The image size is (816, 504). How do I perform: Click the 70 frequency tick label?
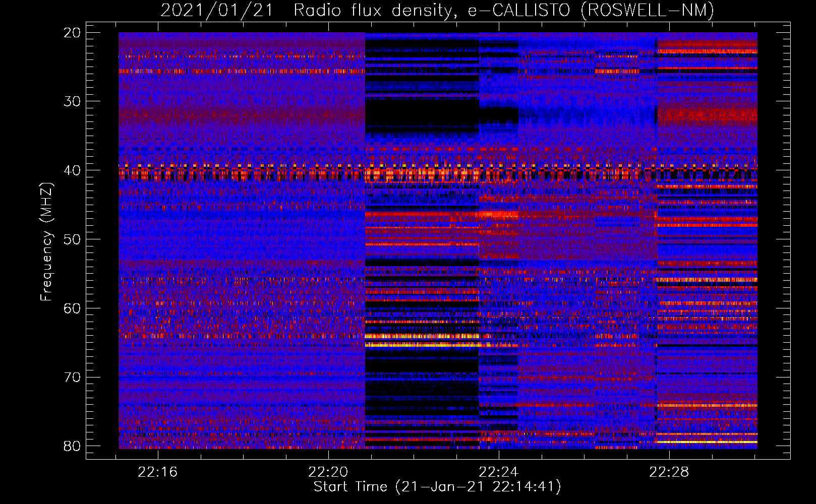click(73, 377)
